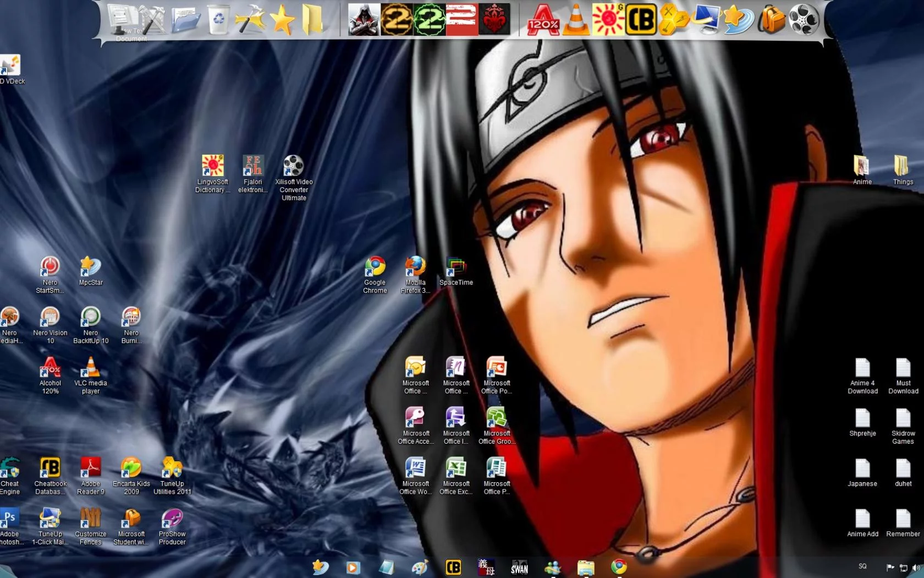Open LingvoSoft sun icon in the top dock
The height and width of the screenshot is (578, 924).
608,20
